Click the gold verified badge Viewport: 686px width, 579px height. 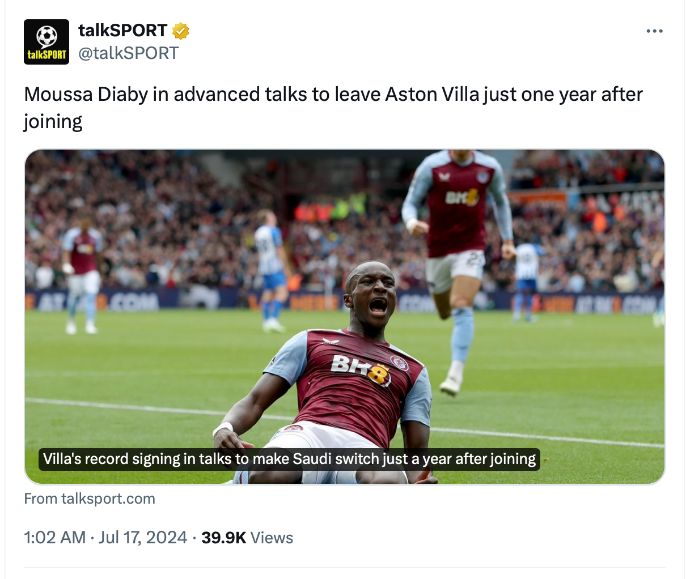180,31
